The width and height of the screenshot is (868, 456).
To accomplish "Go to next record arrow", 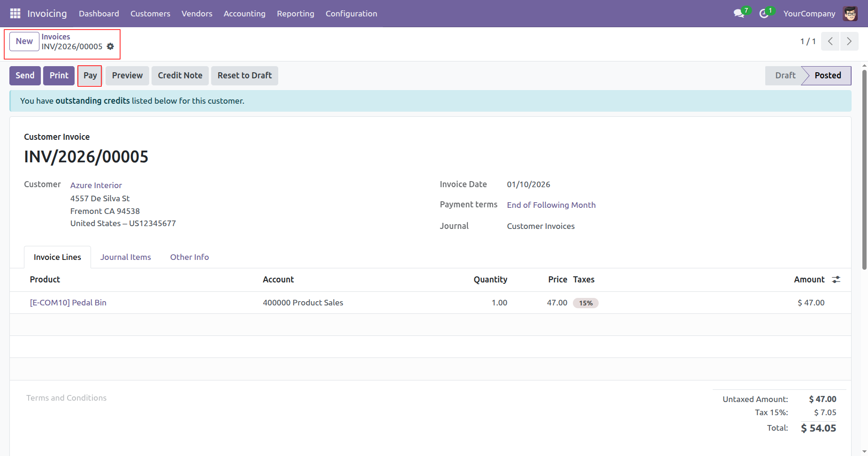I will click(x=849, y=41).
